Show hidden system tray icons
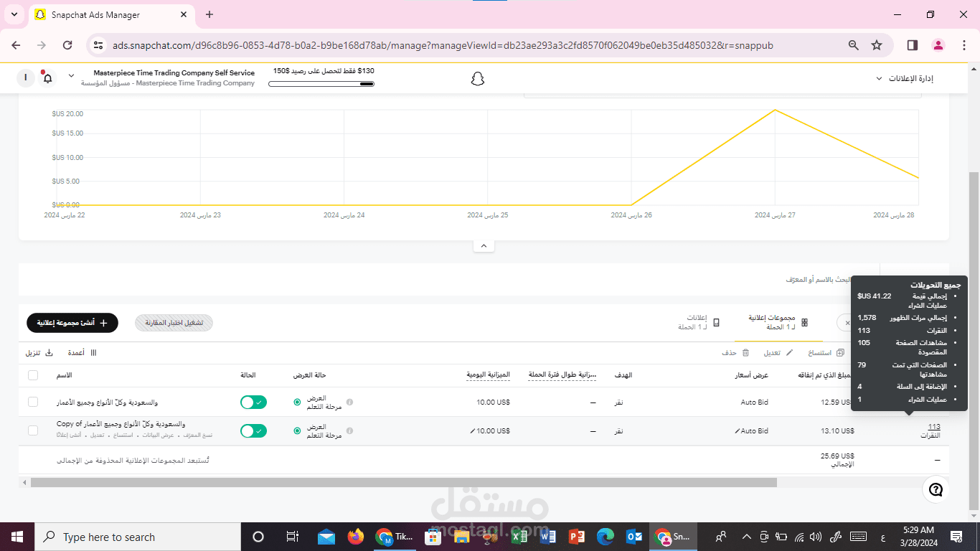 746,537
